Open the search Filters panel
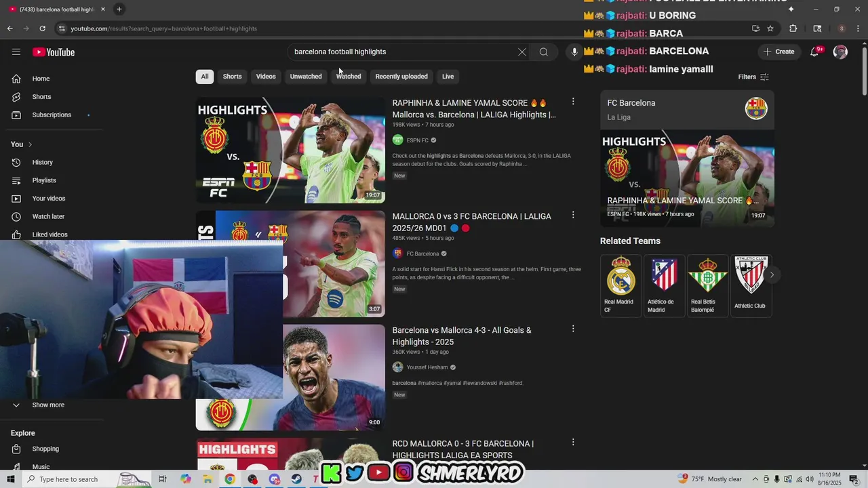 753,77
